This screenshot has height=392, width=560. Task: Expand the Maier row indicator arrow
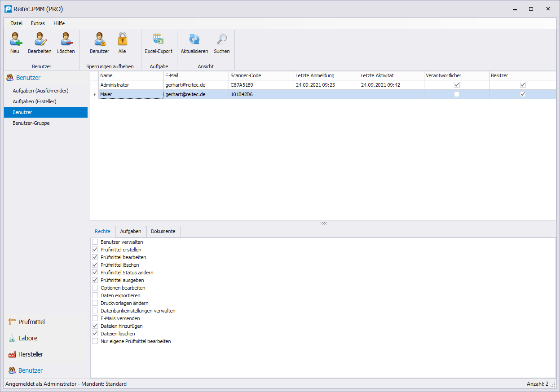coord(94,94)
